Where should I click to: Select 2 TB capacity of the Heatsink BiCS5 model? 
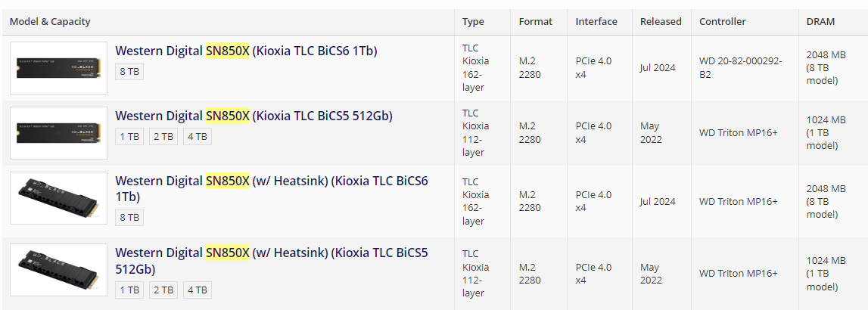click(163, 290)
